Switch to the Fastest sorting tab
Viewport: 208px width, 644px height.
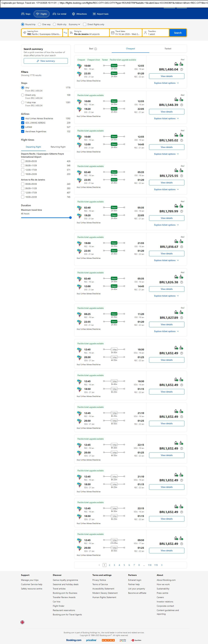pos(168,49)
